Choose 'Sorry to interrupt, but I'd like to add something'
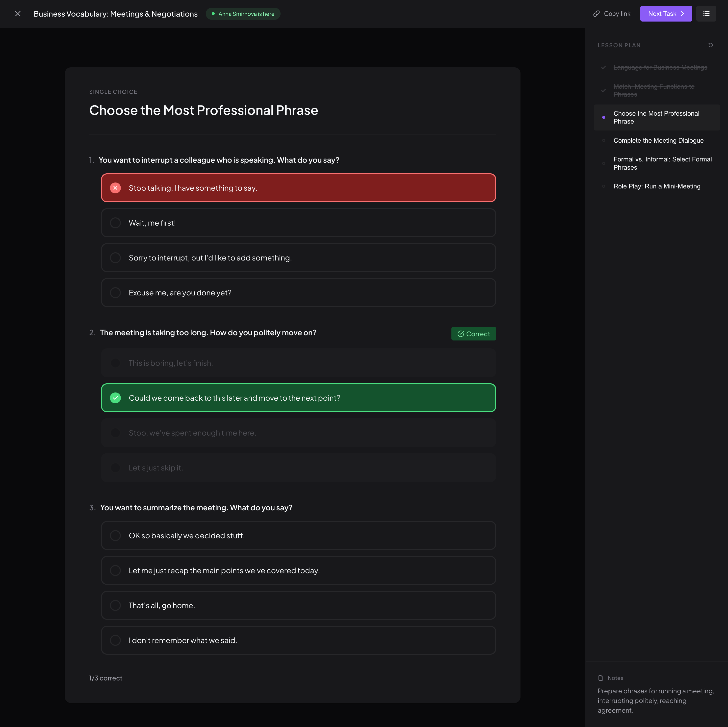The width and height of the screenshot is (728, 727). point(298,258)
